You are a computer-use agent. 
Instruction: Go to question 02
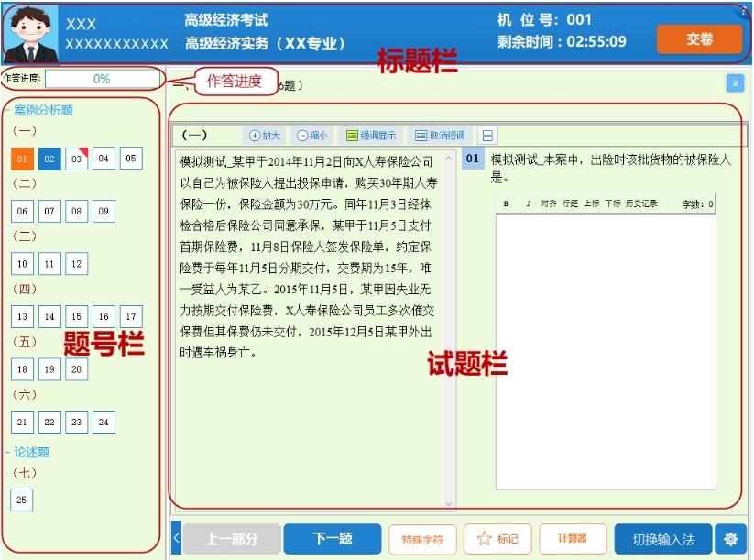point(49,159)
